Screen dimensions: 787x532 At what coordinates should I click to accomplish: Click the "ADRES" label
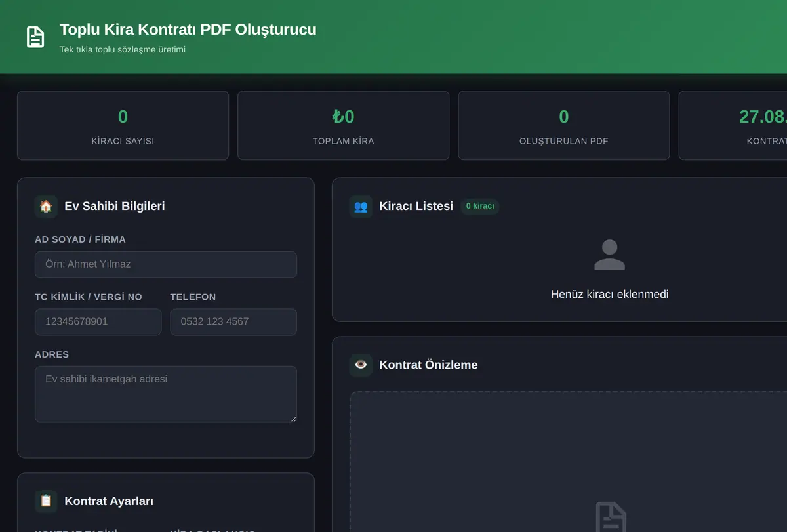click(52, 354)
